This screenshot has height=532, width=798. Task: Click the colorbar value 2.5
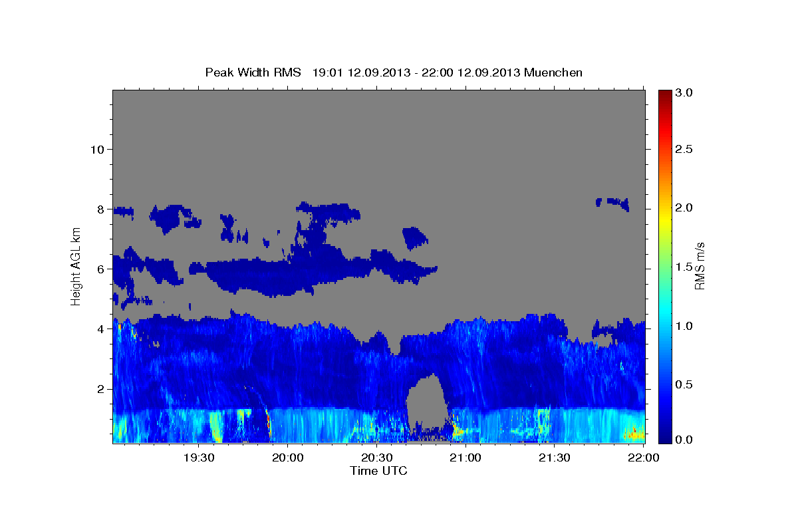(684, 149)
